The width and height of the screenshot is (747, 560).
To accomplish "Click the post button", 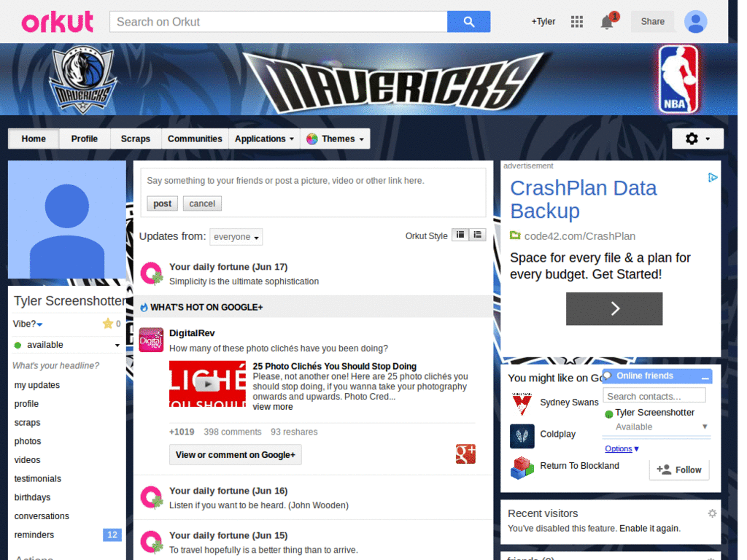I will pos(162,203).
